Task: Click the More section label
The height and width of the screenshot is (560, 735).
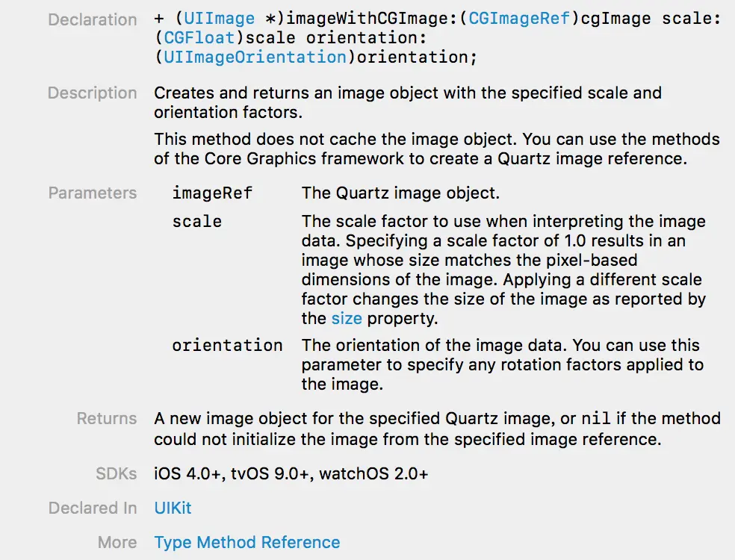Action: [x=117, y=542]
